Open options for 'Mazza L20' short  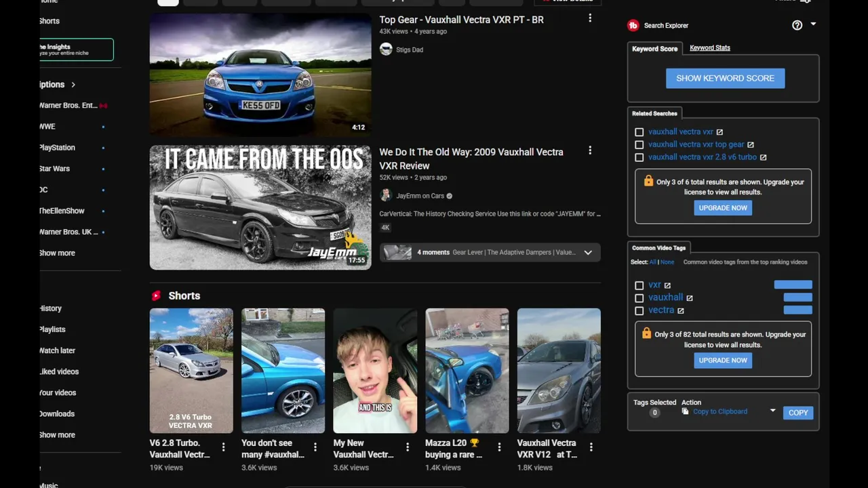[499, 447]
